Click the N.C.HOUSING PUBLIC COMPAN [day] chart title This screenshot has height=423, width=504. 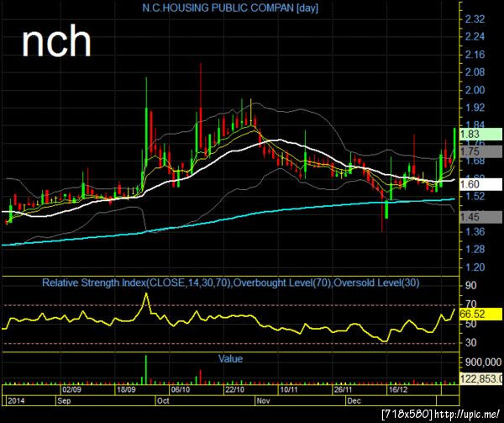click(230, 8)
